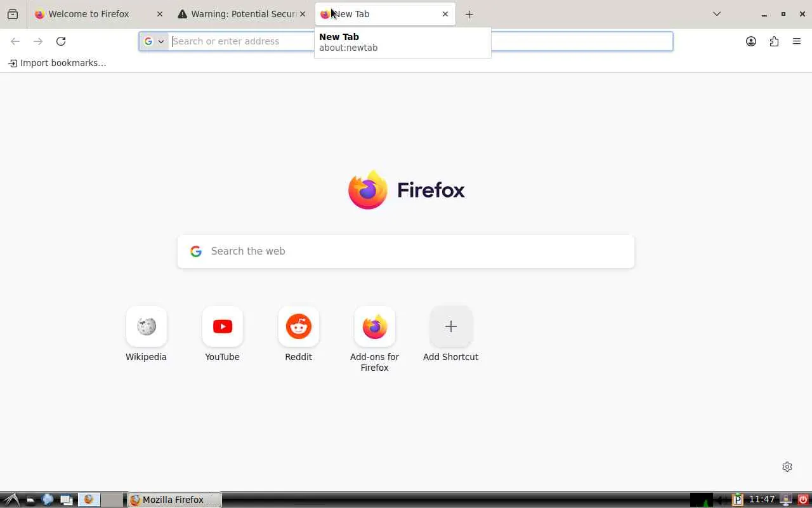Open new tab personalize gear settings
Viewport: 812px width, 508px height.
coord(787,467)
